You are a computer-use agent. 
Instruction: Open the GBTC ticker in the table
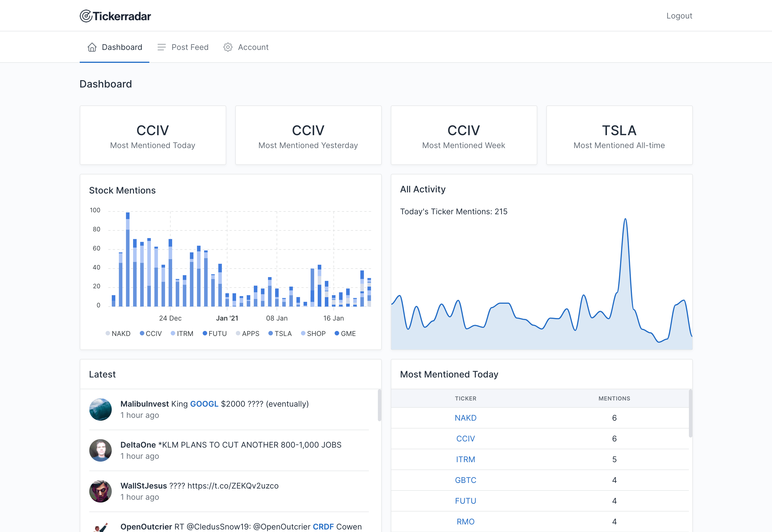(x=465, y=480)
